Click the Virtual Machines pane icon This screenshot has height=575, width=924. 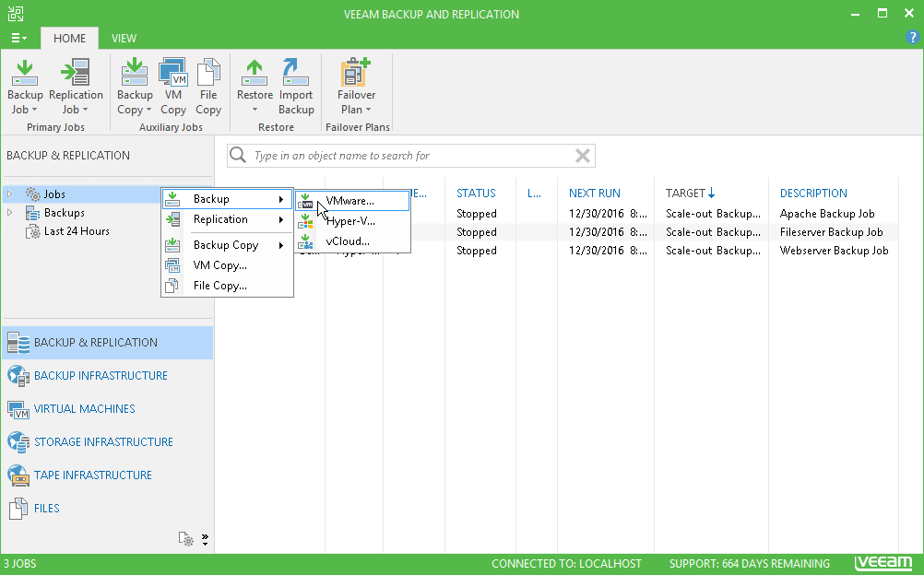click(x=18, y=409)
